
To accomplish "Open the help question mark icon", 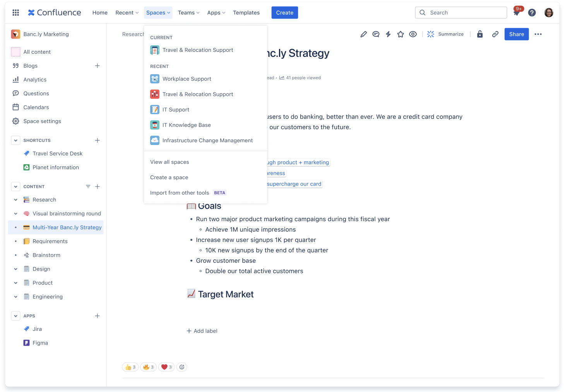I will [532, 13].
